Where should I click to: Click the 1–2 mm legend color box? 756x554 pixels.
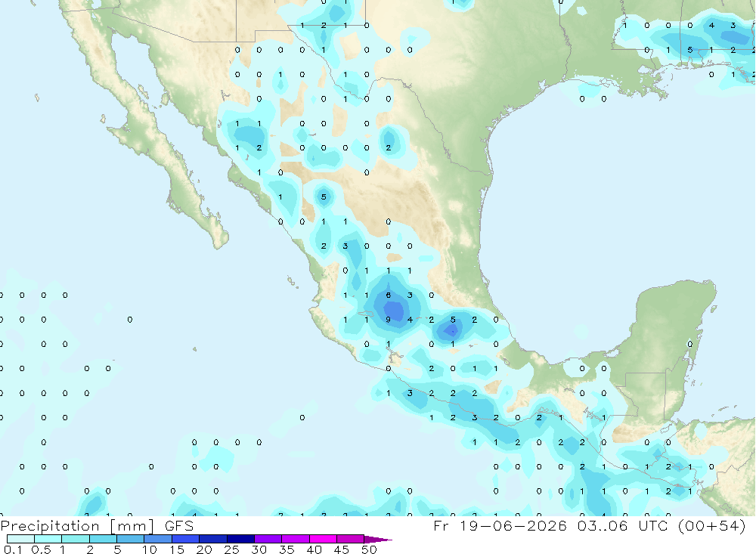point(76,539)
